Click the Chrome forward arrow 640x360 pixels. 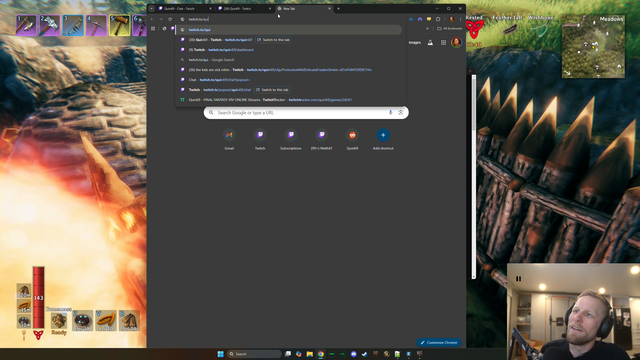(161, 19)
